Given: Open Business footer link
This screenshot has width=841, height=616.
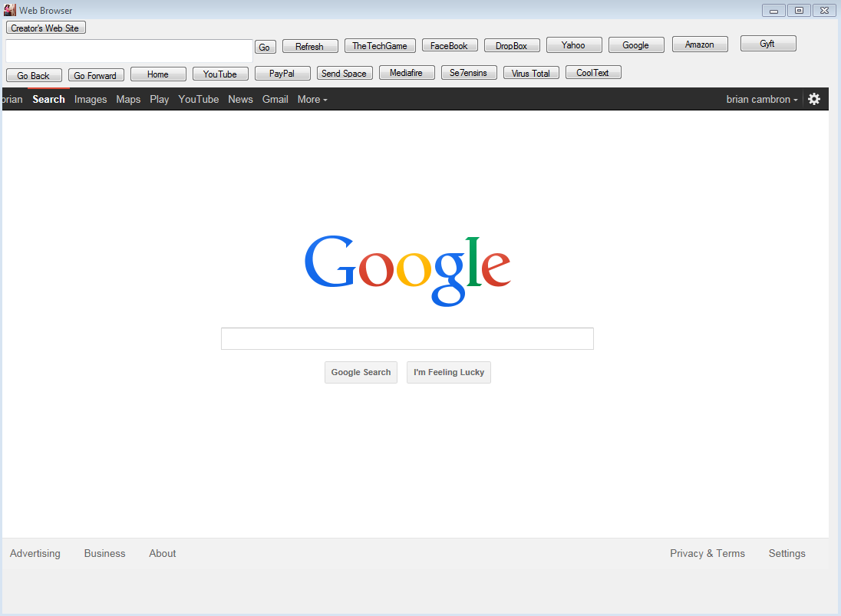Looking at the screenshot, I should coord(104,553).
